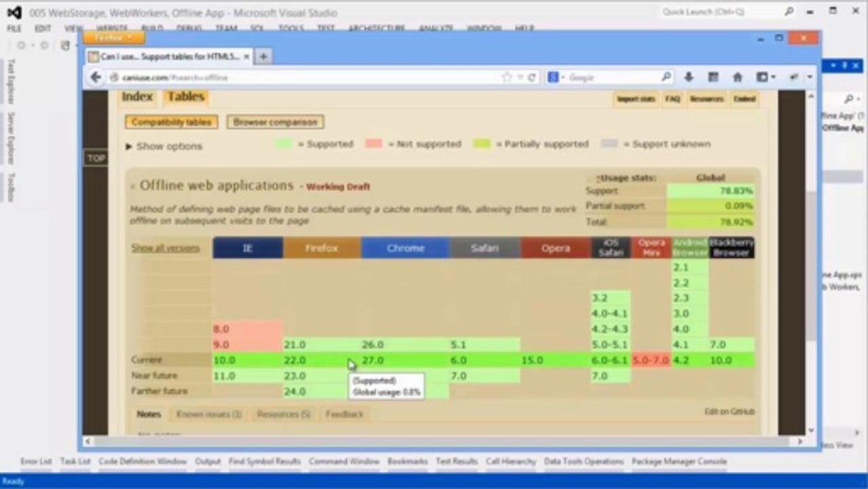
Task: Click the TOP button on left edge
Action: click(x=96, y=158)
